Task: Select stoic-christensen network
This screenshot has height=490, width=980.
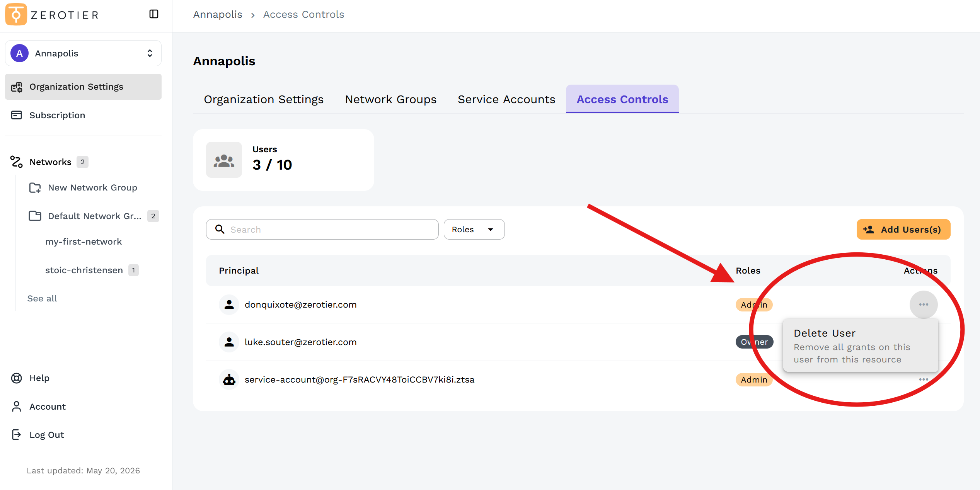Action: (x=84, y=270)
